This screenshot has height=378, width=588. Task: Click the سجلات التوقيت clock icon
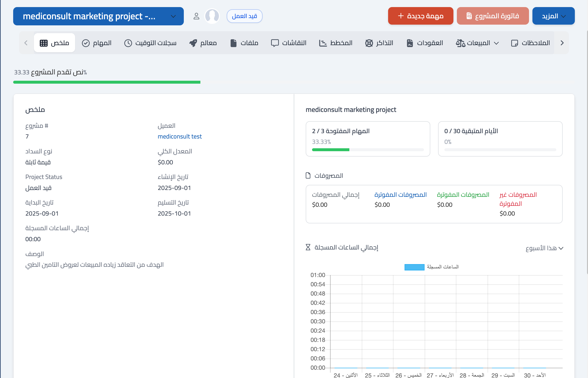tap(128, 43)
